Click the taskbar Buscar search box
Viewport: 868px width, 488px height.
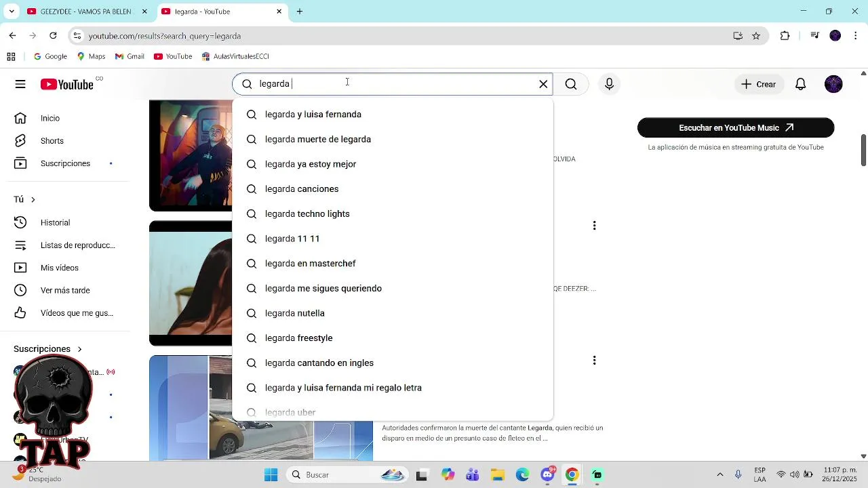coord(347,474)
